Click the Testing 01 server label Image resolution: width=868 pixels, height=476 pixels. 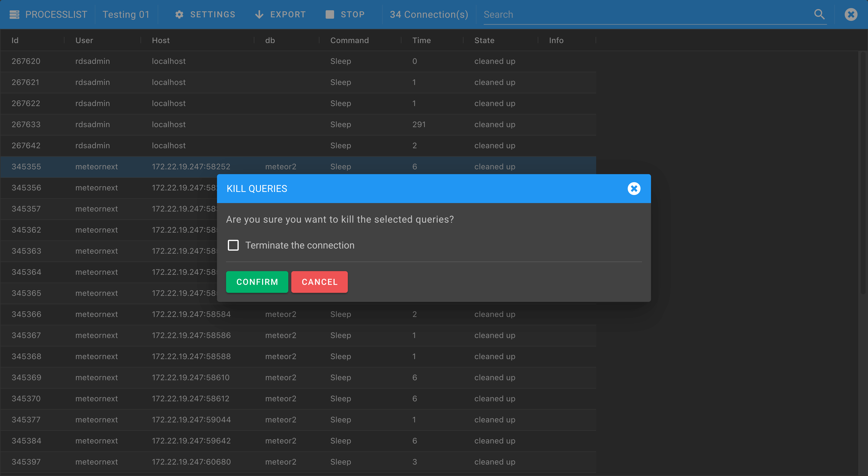coord(126,14)
